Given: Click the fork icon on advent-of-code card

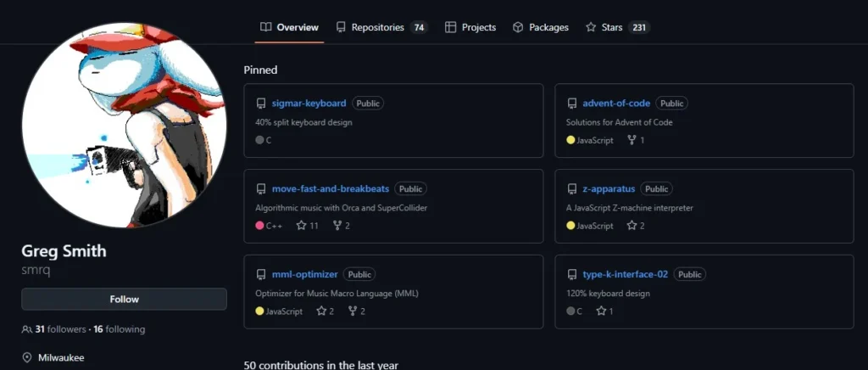Looking at the screenshot, I should (632, 140).
